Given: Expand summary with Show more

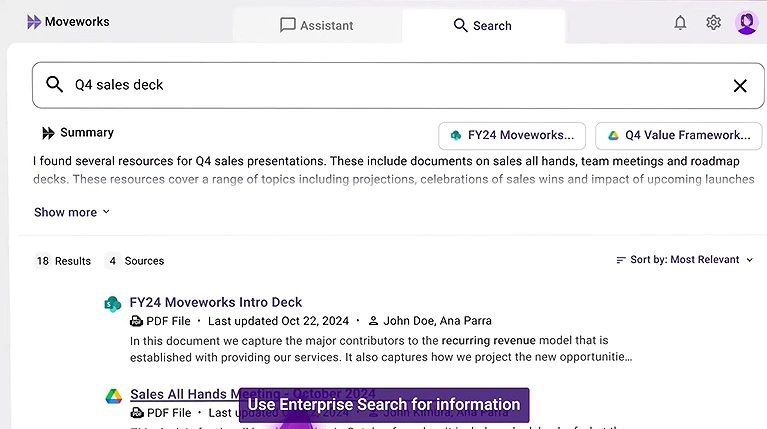Looking at the screenshot, I should coord(72,212).
